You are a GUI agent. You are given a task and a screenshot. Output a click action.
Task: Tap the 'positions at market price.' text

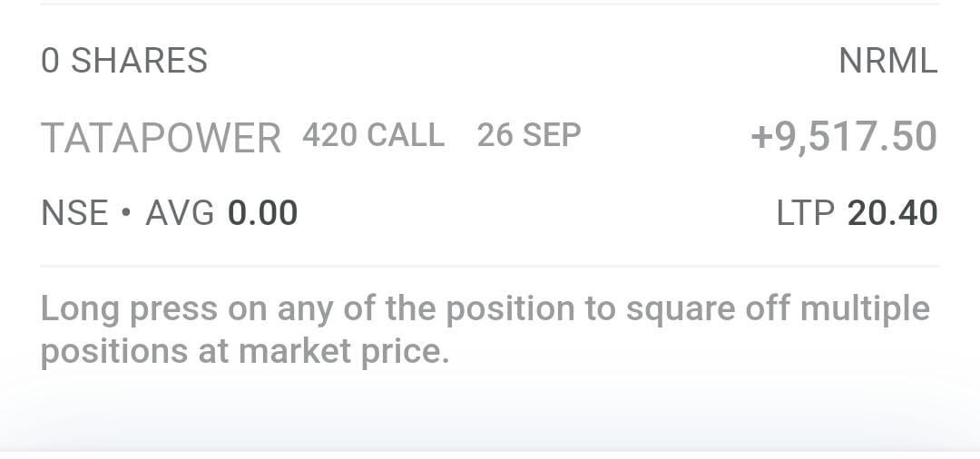point(245,350)
